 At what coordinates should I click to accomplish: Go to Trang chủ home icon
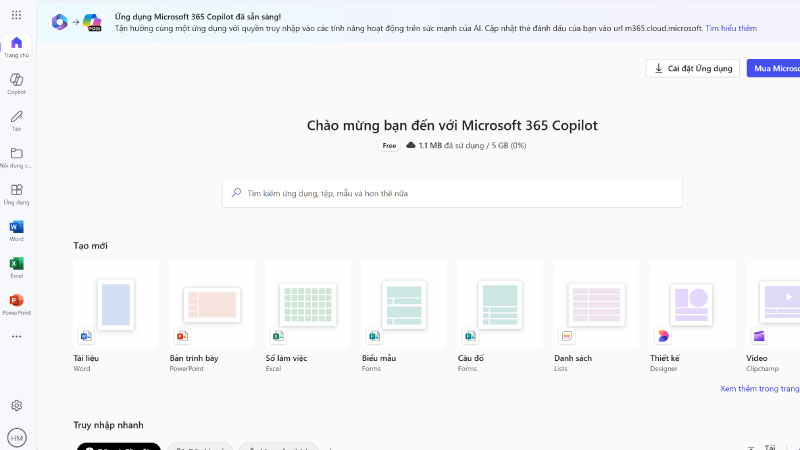16,46
